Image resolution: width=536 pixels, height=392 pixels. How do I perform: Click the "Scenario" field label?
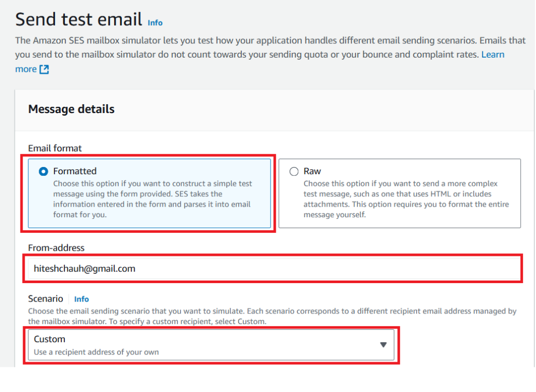point(45,299)
